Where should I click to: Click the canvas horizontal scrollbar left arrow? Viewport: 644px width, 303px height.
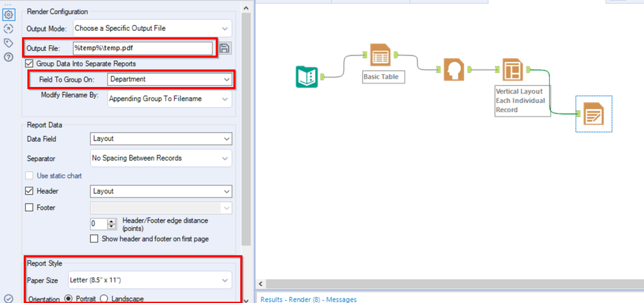pyautogui.click(x=260, y=284)
